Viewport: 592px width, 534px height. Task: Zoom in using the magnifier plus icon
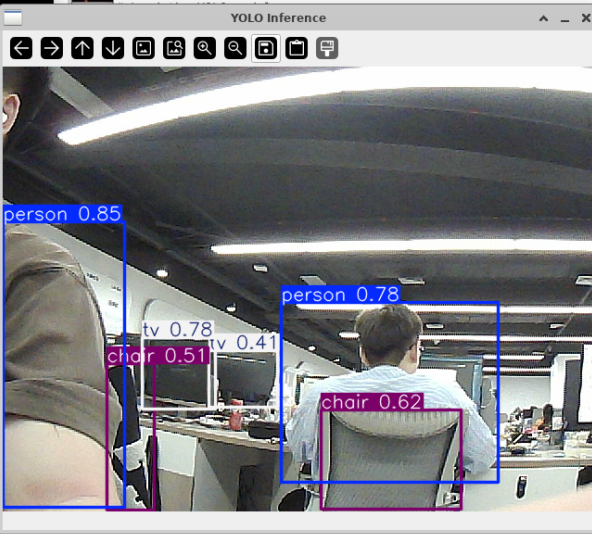[205, 48]
